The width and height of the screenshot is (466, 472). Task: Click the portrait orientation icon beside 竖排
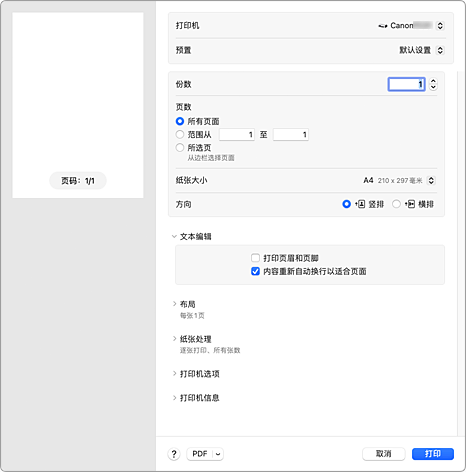(360, 204)
